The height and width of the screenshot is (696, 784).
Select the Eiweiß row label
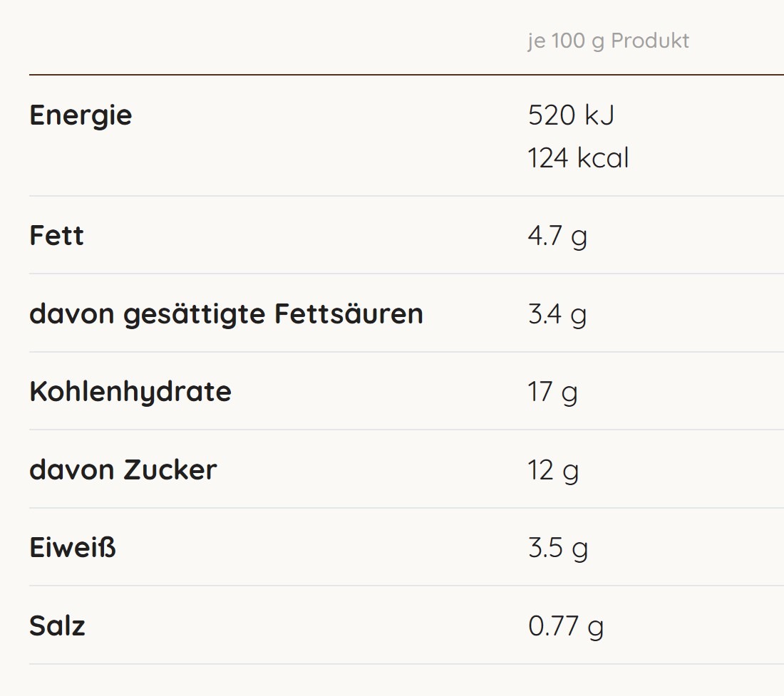pyautogui.click(x=72, y=548)
